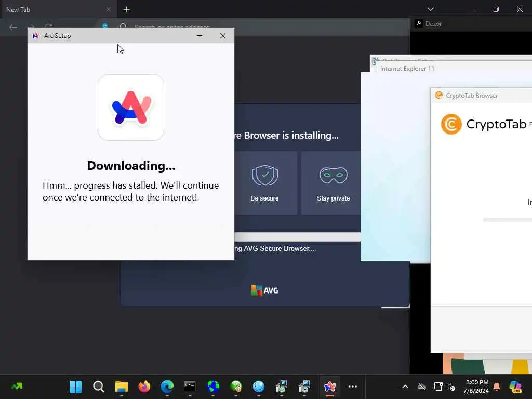Click the green globe with lock taskbar icon

[x=236, y=387]
